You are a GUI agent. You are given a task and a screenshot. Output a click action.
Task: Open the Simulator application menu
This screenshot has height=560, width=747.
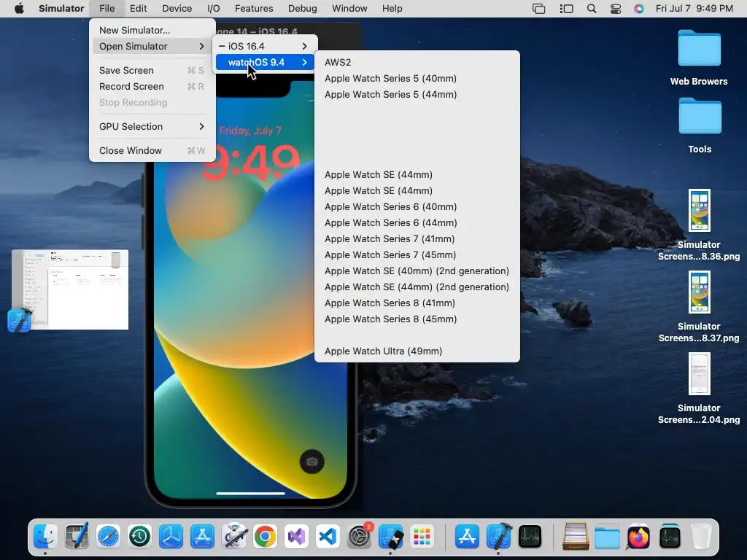(x=61, y=9)
